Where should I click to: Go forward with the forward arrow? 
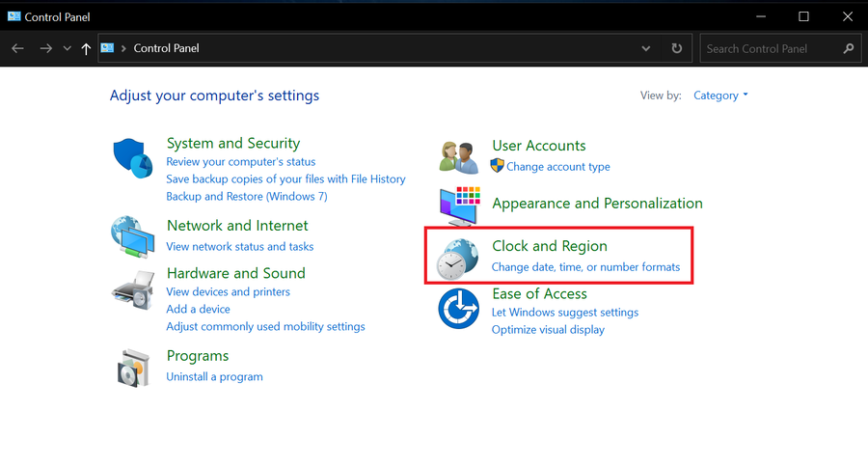[46, 49]
